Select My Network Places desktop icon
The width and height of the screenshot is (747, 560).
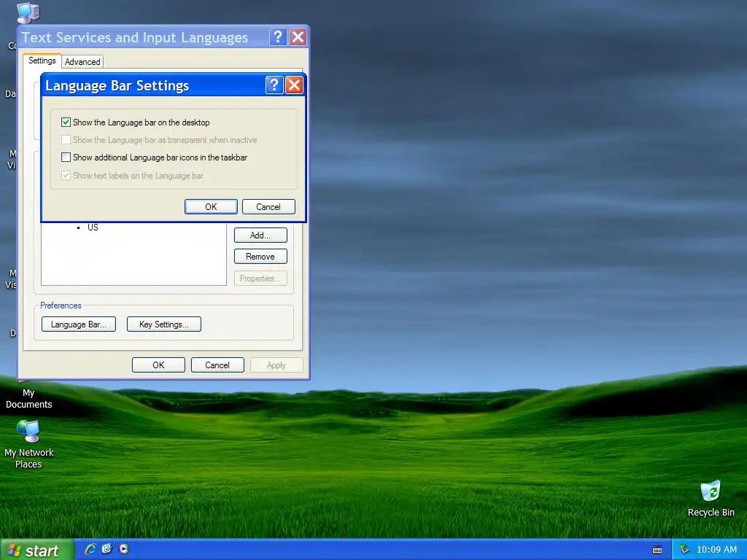pos(28,445)
